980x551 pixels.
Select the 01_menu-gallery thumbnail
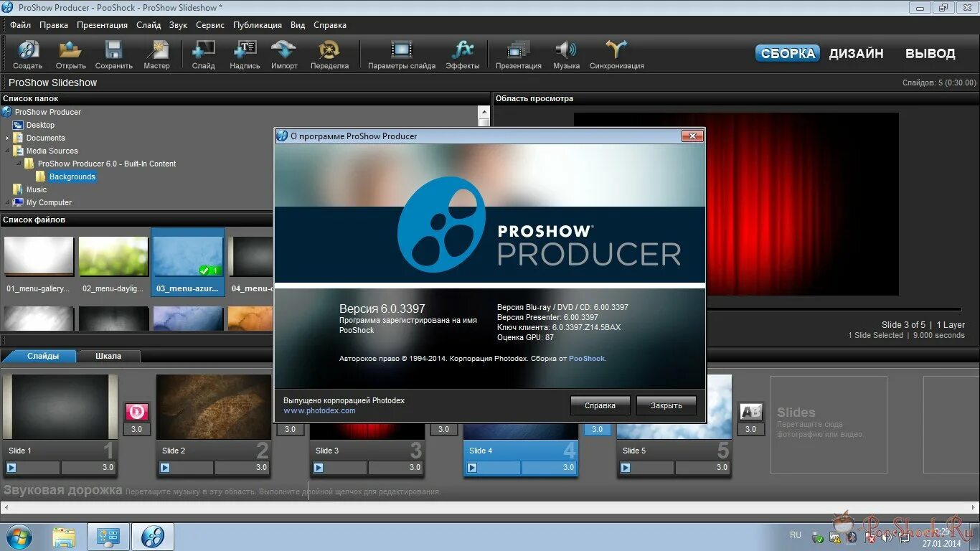[x=39, y=257]
